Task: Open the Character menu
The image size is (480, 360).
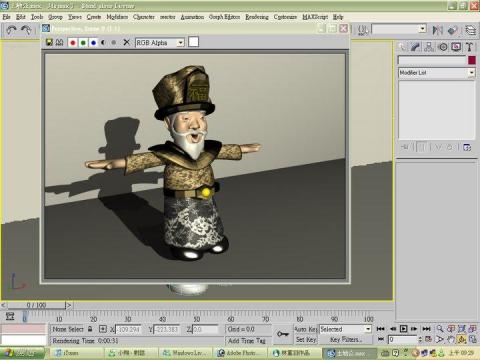Action: (x=144, y=17)
